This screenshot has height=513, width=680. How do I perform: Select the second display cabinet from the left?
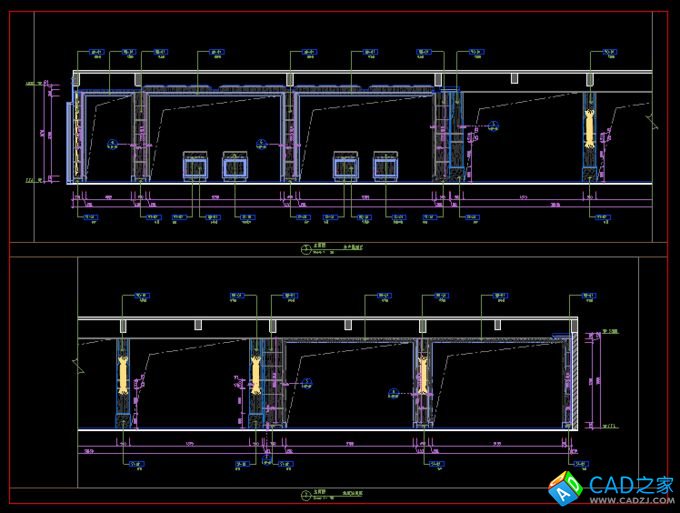[234, 166]
